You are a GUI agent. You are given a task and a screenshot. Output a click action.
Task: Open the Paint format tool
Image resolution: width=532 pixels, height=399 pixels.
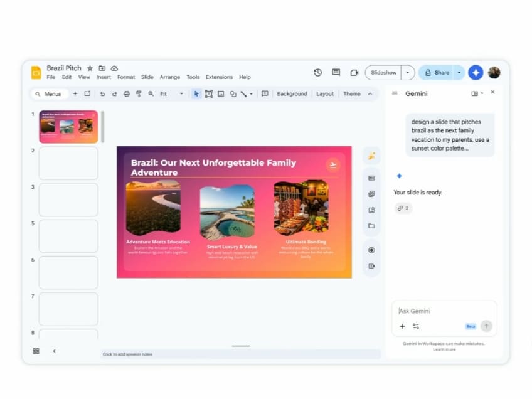click(x=139, y=93)
